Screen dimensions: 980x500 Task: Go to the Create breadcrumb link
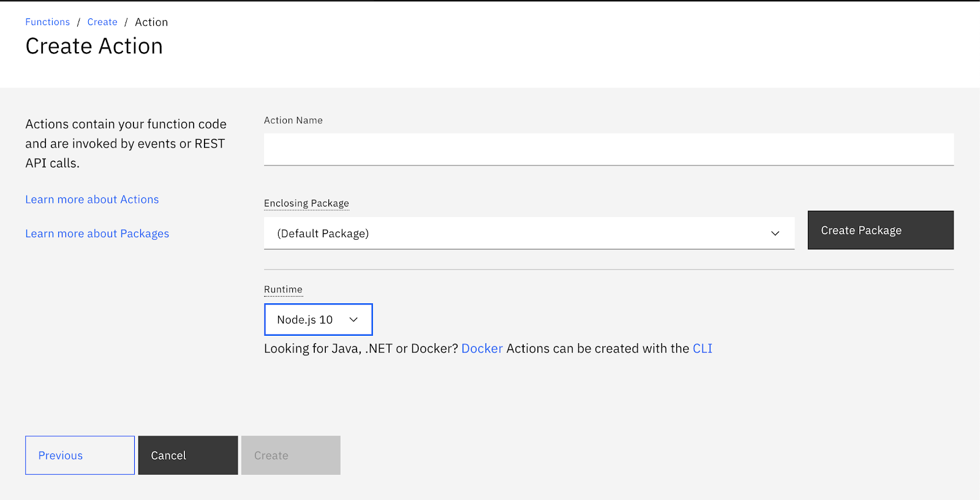[x=102, y=22]
